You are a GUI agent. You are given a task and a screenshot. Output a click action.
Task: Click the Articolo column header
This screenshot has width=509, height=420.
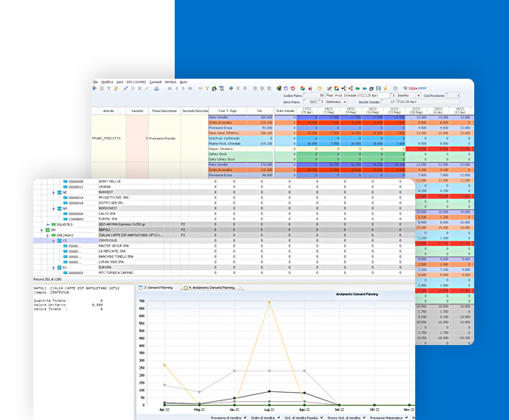point(108,110)
